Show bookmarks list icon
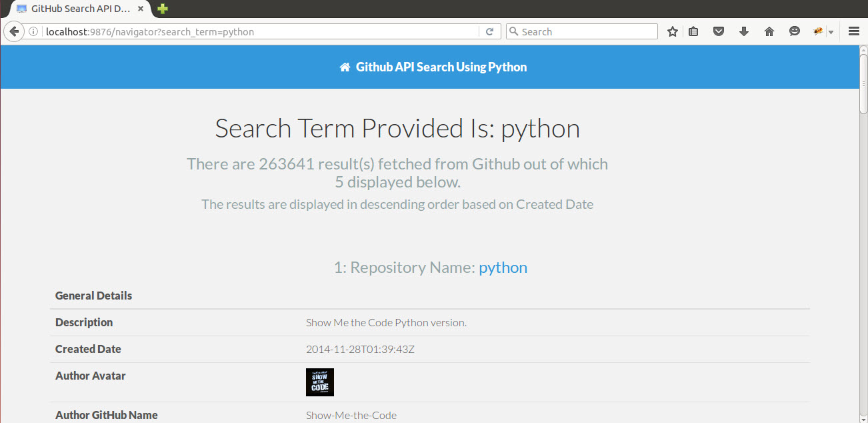Viewport: 868px width, 423px height. 693,31
